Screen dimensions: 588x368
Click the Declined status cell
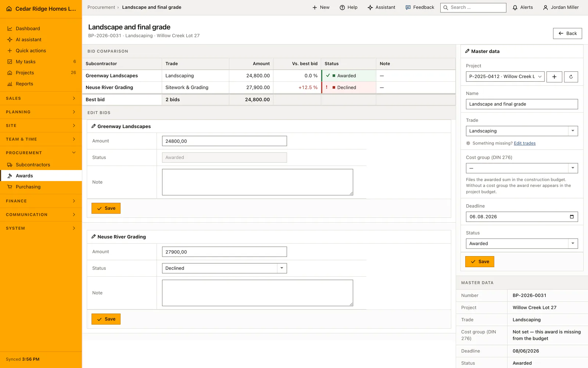pyautogui.click(x=349, y=88)
